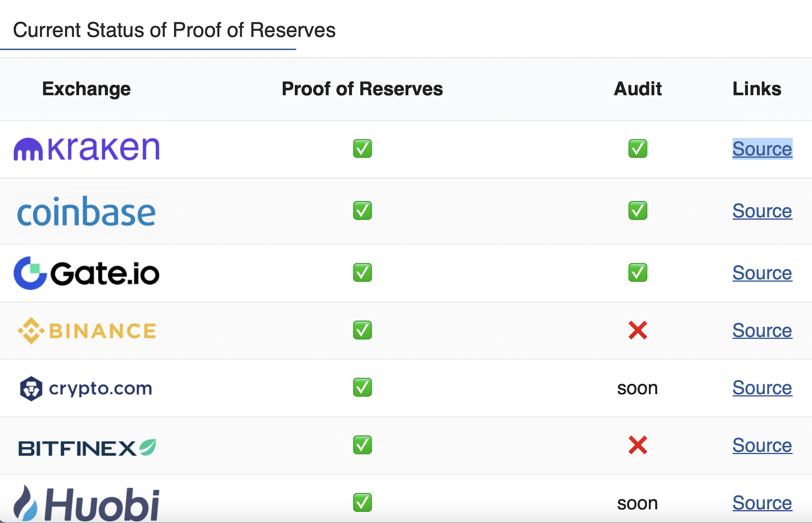Viewport: 812px width, 523px height.
Task: Click Kraken's Proof of Reserves checkmark
Action: pos(362,149)
